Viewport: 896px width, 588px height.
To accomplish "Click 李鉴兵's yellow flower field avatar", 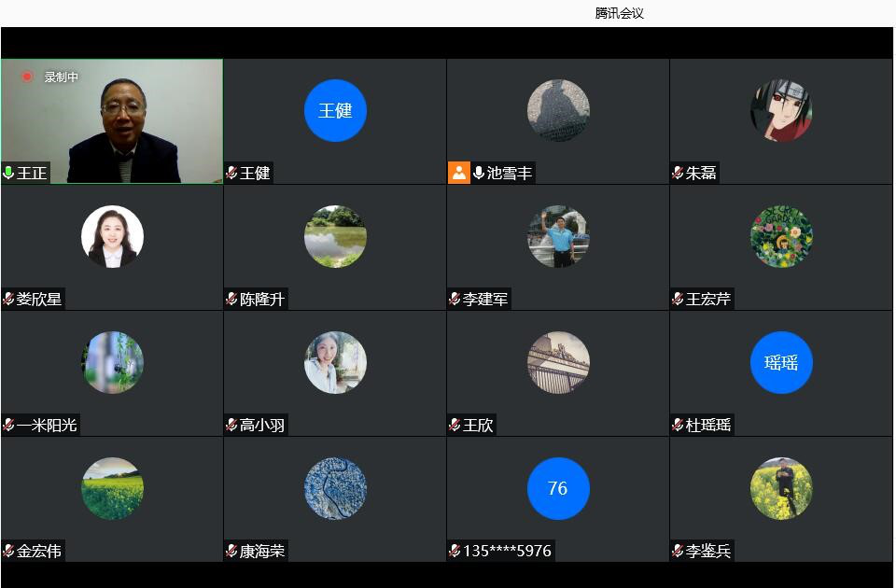I will (781, 488).
